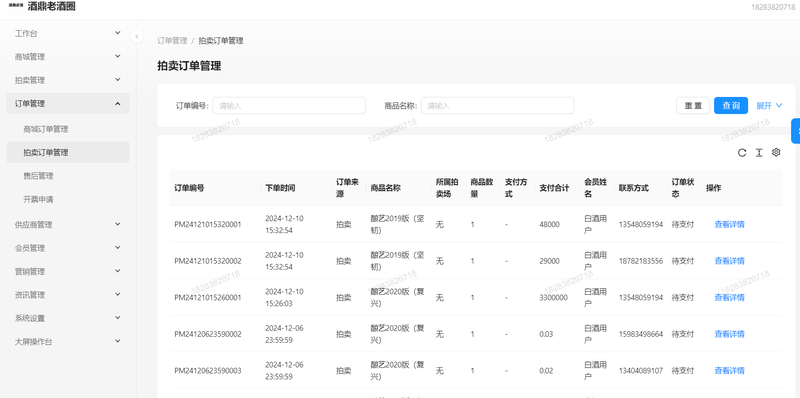Select 拍卖订单管理 submenu item
The width and height of the screenshot is (800, 398).
(x=68, y=153)
